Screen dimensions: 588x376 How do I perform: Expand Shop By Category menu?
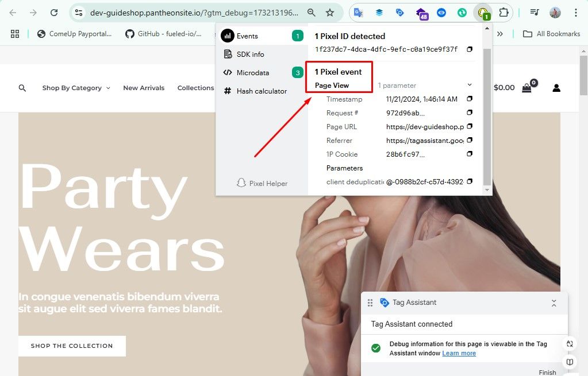[76, 88]
